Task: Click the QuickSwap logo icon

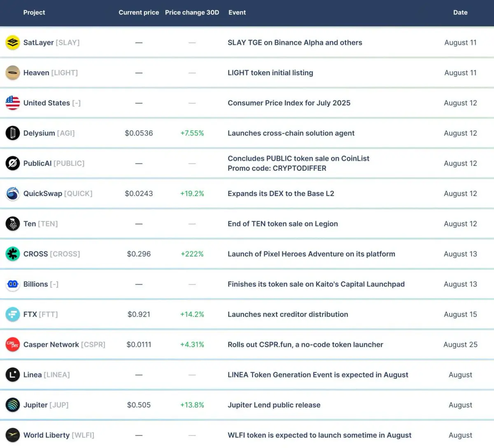Action: [x=13, y=194]
